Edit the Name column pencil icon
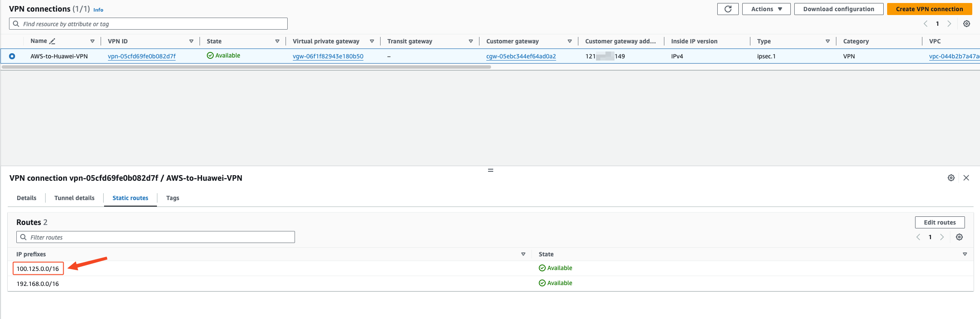This screenshot has height=319, width=980. [52, 41]
